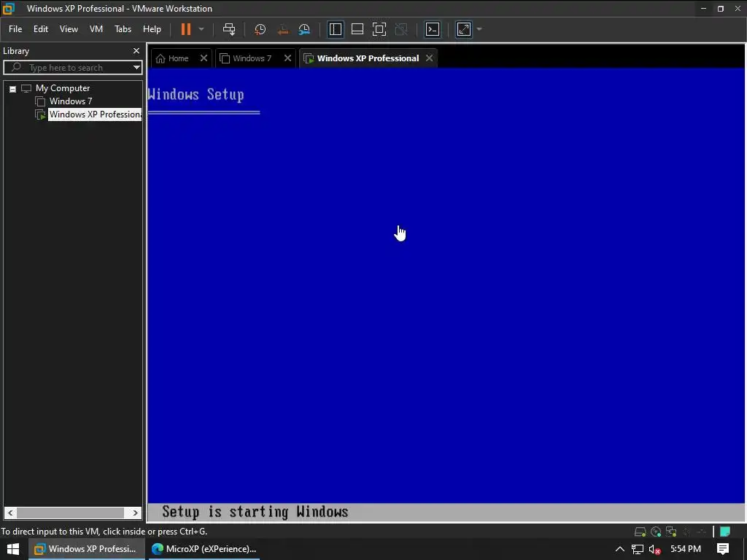This screenshot has width=747, height=560.
Task: Select Windows XP Professional in library tree
Action: (95, 114)
